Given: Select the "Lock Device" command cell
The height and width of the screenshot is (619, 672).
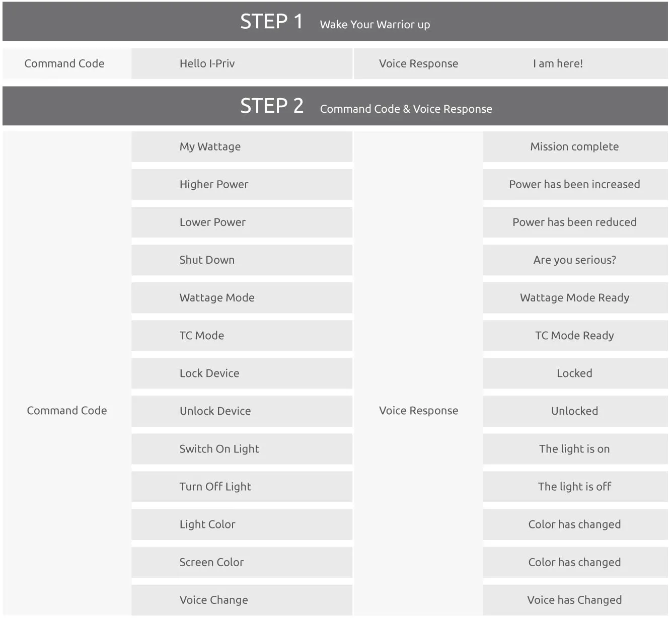Looking at the screenshot, I should click(242, 373).
